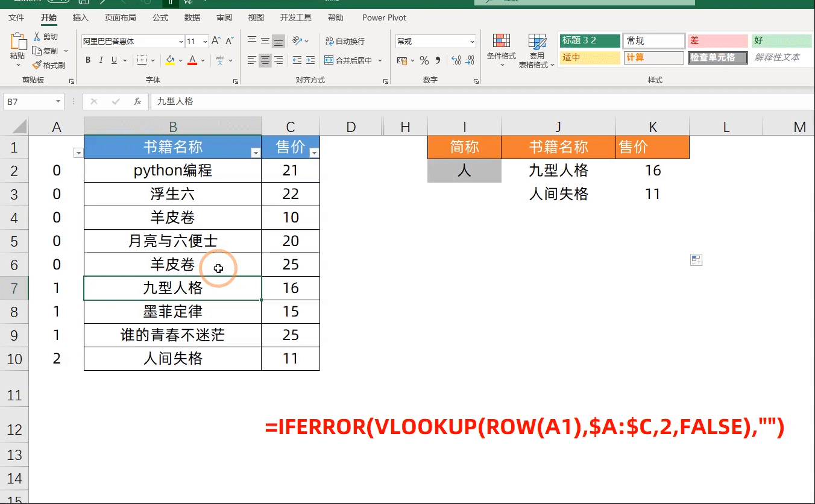Increase font size with the larger A icon
Screen dimensions: 815x504
(x=216, y=41)
